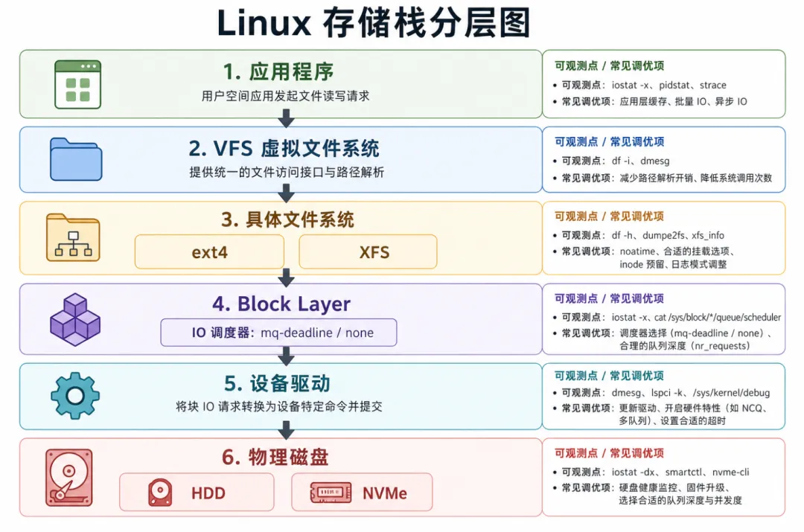The width and height of the screenshot is (804, 532).
Task: Click text 将块 IO 请求转换为设备特定命令并提交
Action: tap(279, 406)
